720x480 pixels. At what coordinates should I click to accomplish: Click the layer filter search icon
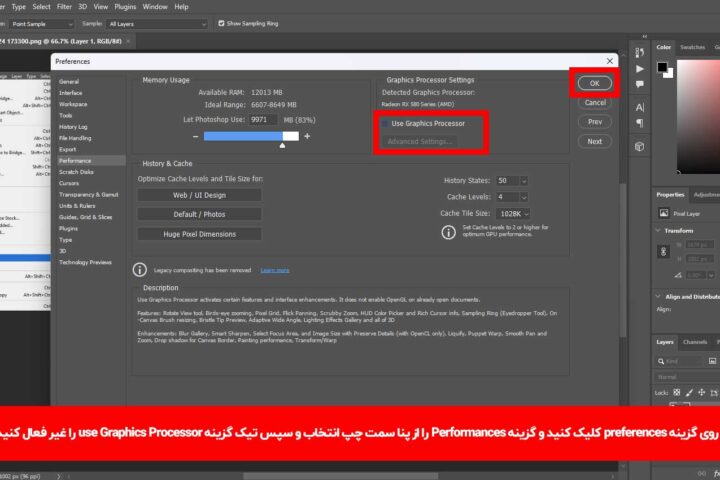coord(661,361)
